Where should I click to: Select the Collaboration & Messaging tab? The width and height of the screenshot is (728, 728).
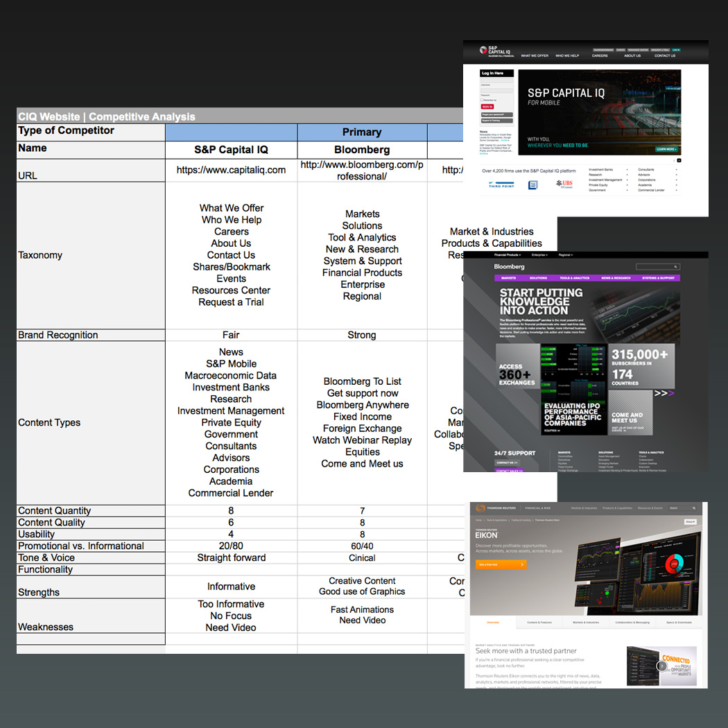[632, 622]
